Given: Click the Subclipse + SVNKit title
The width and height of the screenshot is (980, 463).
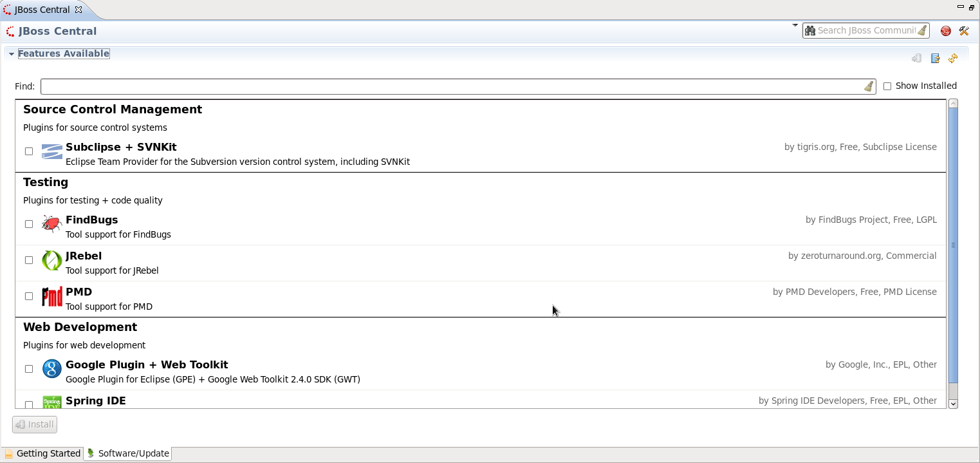Looking at the screenshot, I should [121, 147].
